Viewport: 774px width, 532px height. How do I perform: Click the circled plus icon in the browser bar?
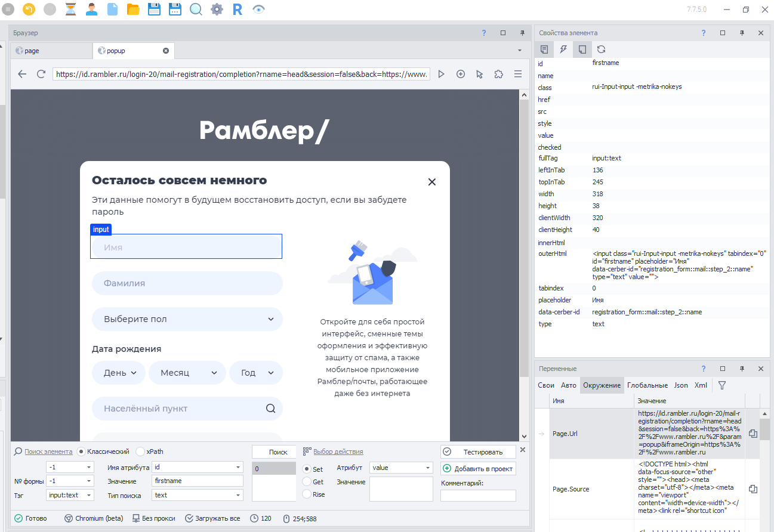pyautogui.click(x=461, y=74)
